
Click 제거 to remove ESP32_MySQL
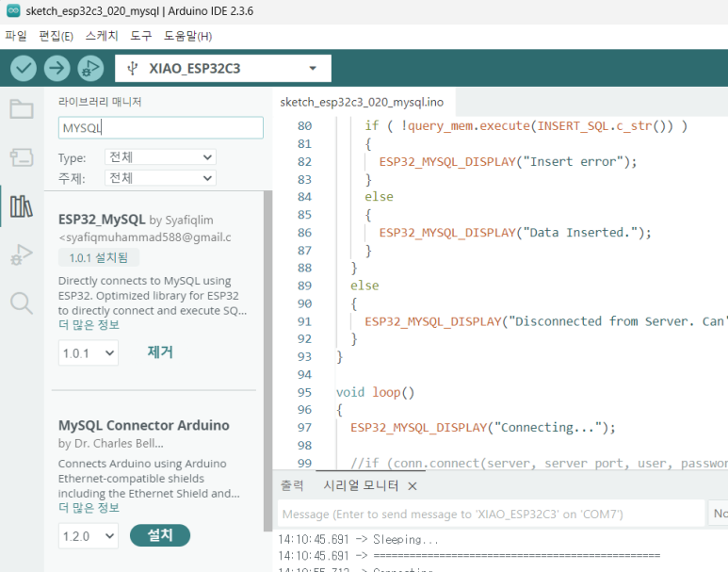tap(160, 352)
